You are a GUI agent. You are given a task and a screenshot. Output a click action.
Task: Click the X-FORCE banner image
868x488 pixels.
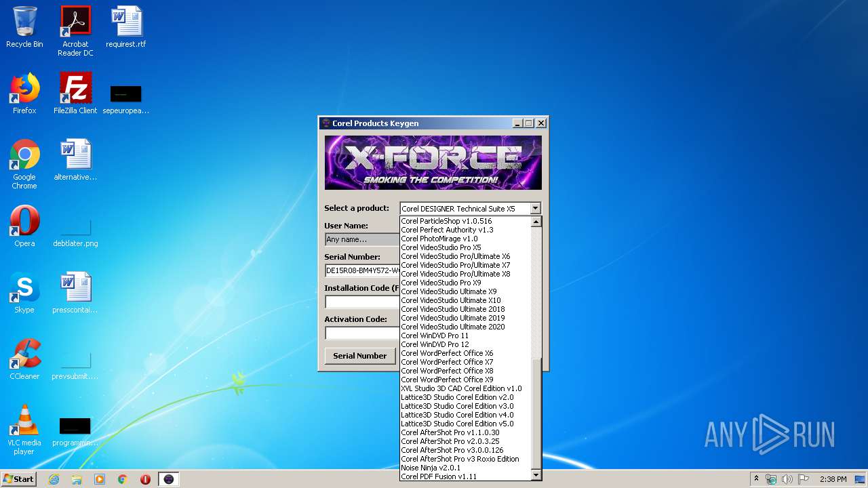tap(433, 163)
